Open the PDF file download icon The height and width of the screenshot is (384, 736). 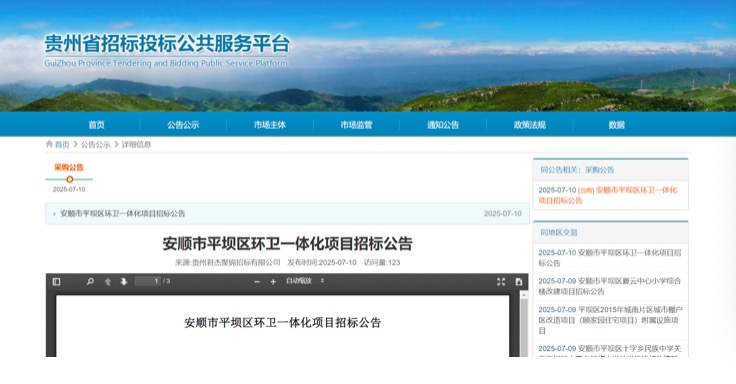pos(519,282)
